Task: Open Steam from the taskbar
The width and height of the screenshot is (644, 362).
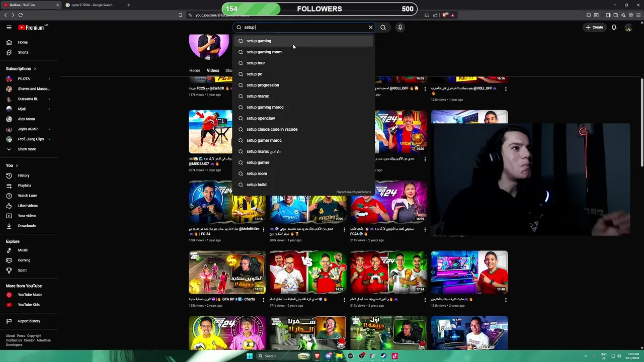Action: 383,356
